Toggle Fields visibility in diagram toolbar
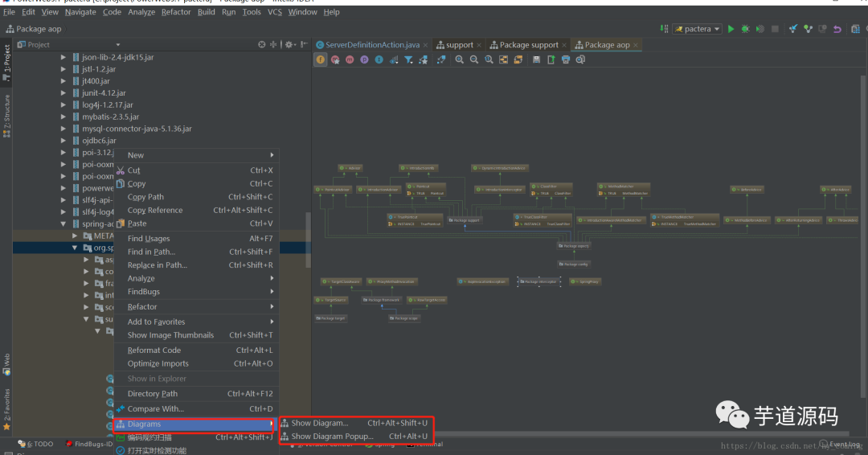The height and width of the screenshot is (455, 868). click(321, 59)
